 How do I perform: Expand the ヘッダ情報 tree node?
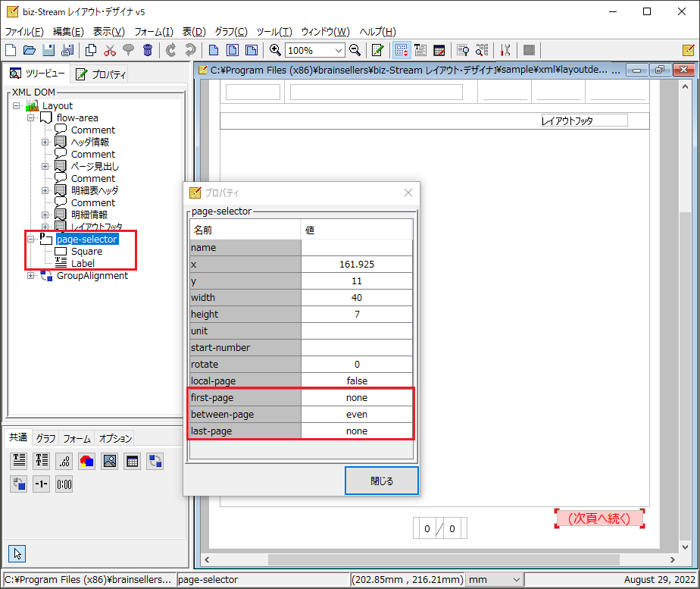[x=45, y=142]
